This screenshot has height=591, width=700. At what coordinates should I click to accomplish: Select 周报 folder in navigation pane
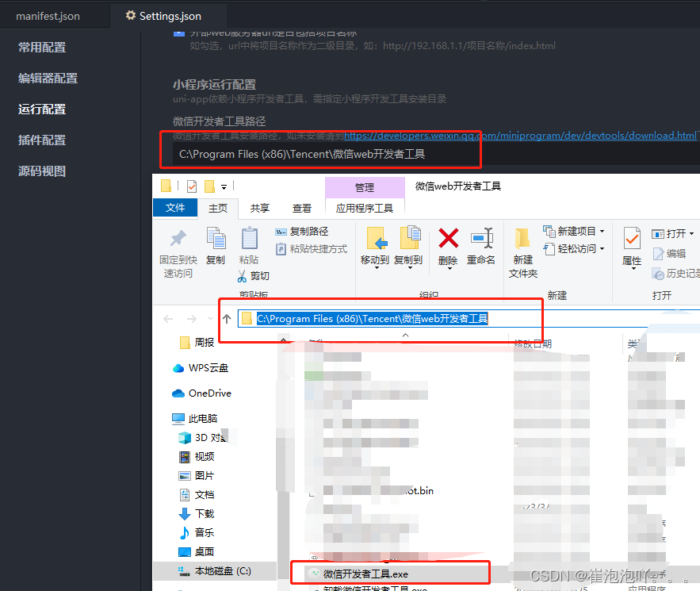click(197, 343)
